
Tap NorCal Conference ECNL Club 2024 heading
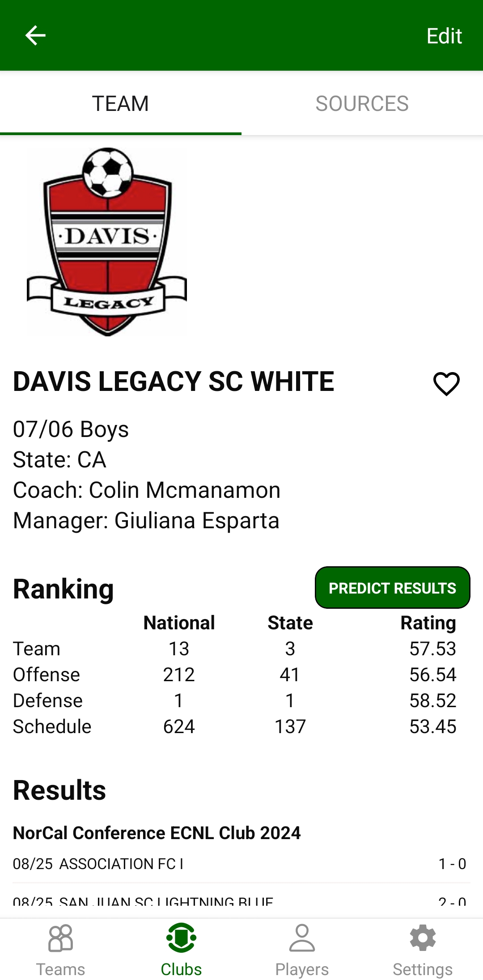pyautogui.click(x=157, y=833)
